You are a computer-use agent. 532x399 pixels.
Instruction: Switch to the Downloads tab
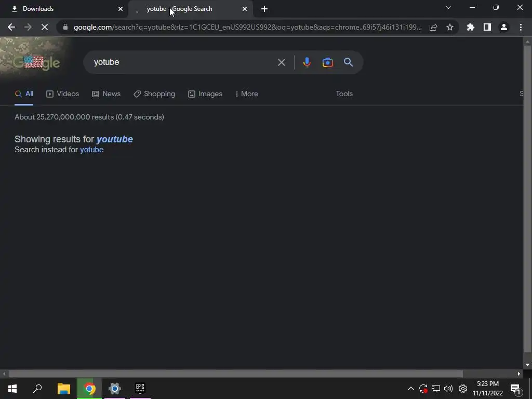[64, 9]
